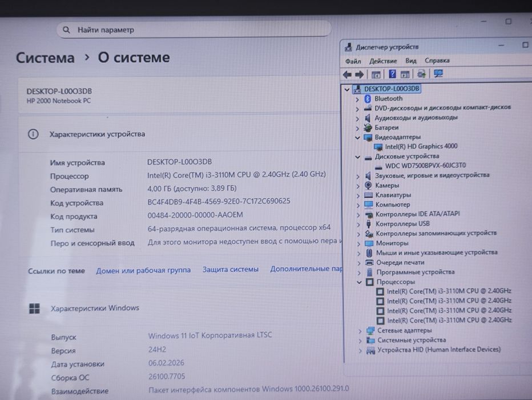Image resolution: width=532 pixels, height=400 pixels.
Task: Select the Камеры category icon
Action: (368, 185)
